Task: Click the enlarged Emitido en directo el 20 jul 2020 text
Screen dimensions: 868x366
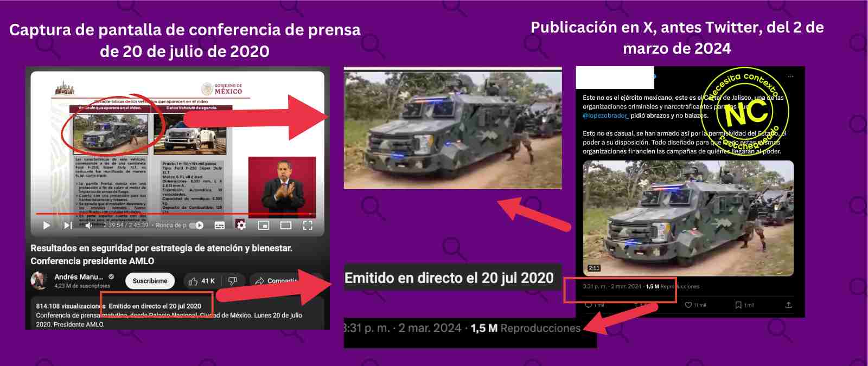Action: (x=449, y=278)
